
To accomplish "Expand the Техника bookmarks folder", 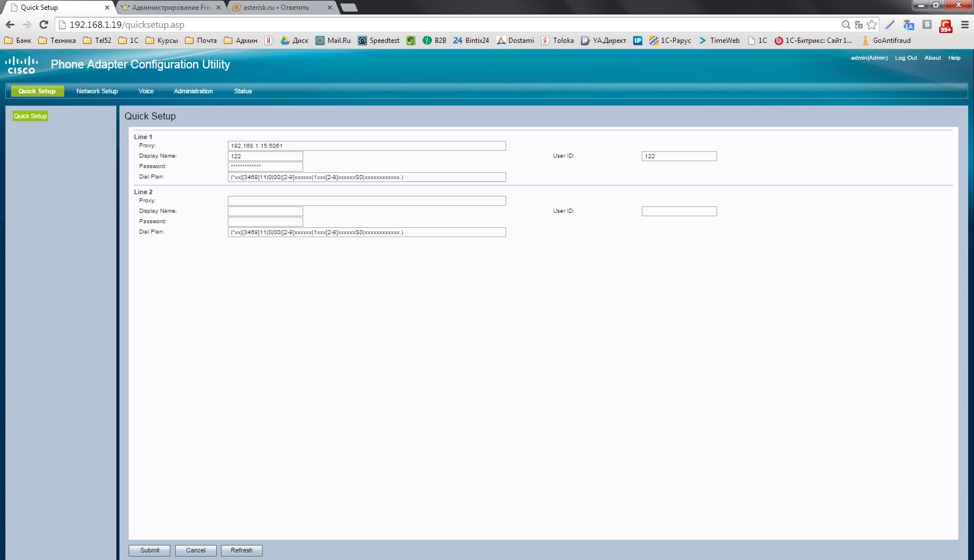I will pyautogui.click(x=57, y=41).
